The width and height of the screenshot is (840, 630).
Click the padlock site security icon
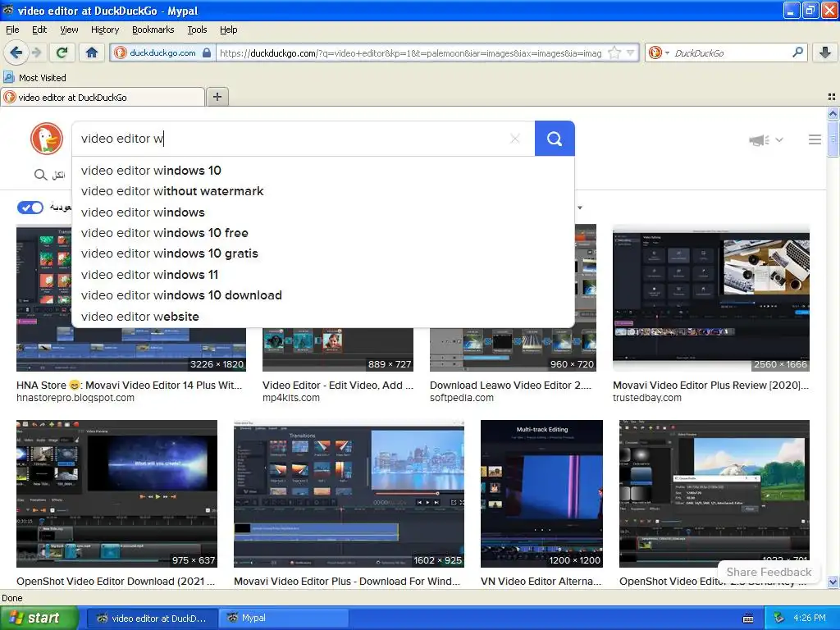pos(207,52)
